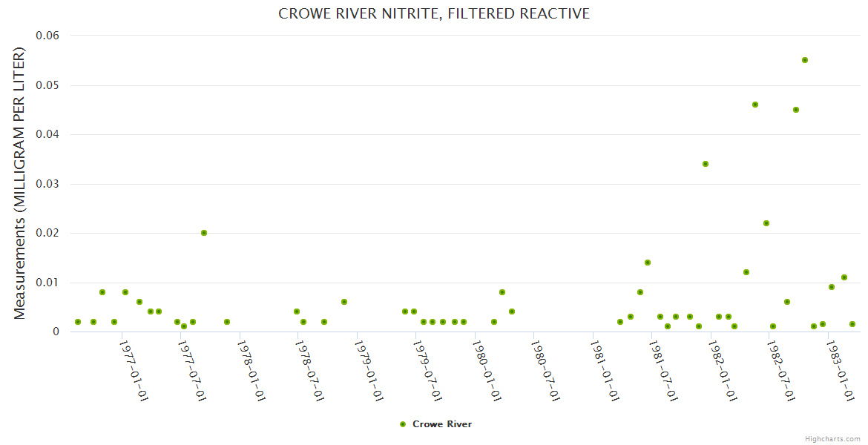Click the data point at 0.046

[x=755, y=105]
